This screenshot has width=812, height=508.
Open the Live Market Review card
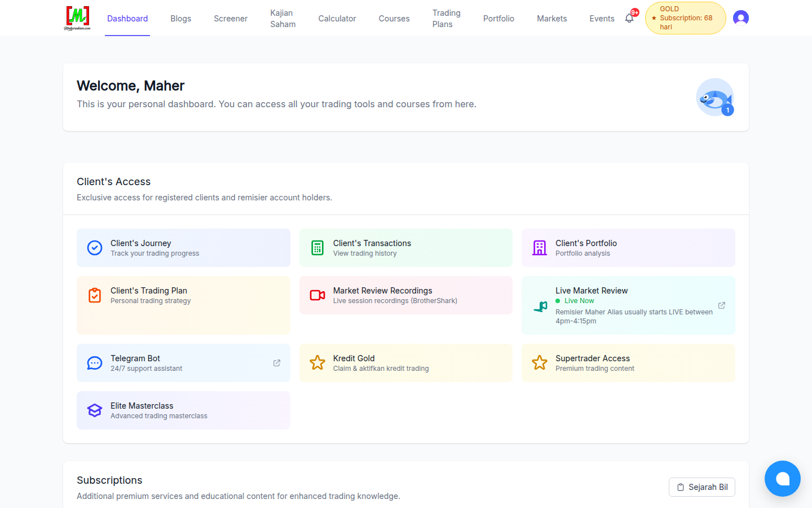pos(628,305)
